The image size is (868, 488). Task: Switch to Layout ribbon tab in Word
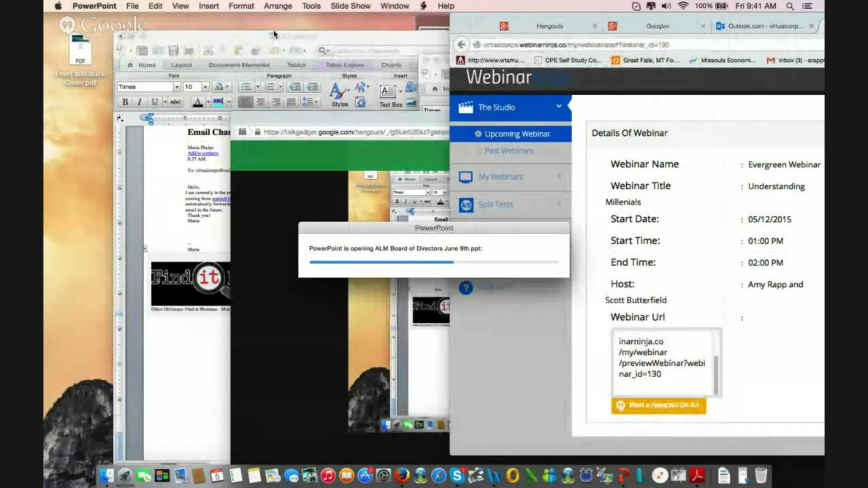pos(181,65)
